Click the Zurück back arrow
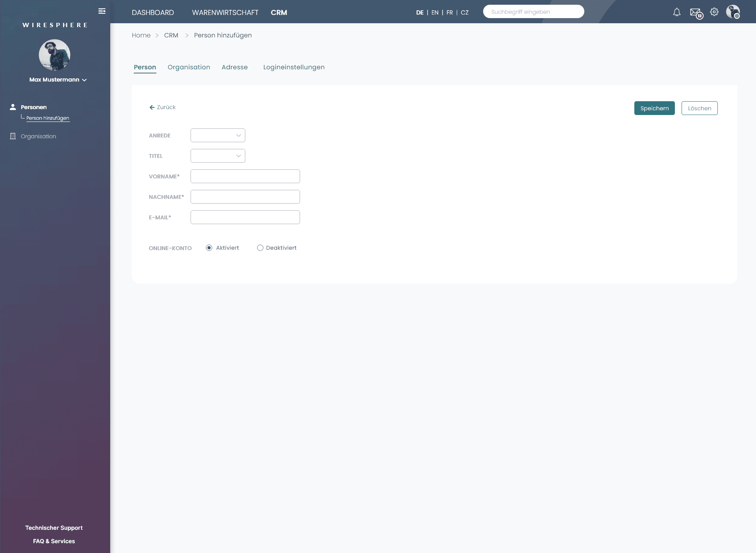Image resolution: width=756 pixels, height=553 pixels. (152, 107)
